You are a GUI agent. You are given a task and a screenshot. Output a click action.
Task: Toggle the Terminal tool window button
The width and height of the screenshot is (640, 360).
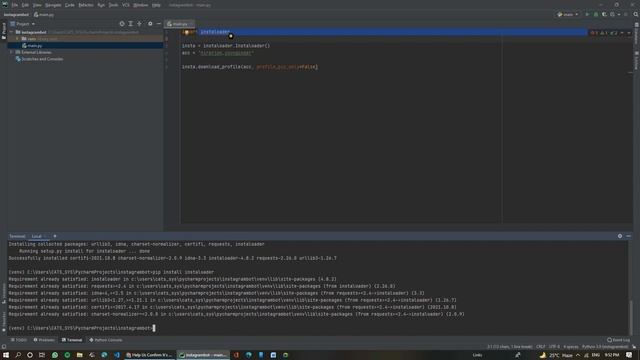click(72, 340)
